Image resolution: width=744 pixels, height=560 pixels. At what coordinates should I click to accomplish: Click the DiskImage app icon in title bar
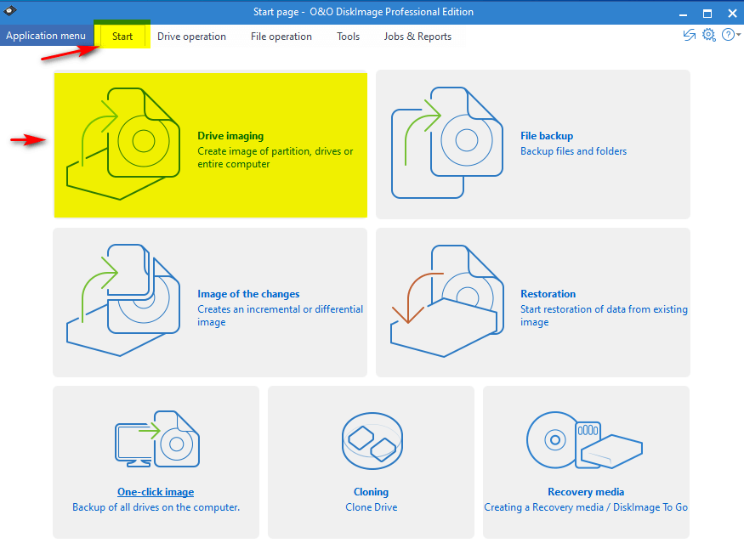pyautogui.click(x=9, y=10)
